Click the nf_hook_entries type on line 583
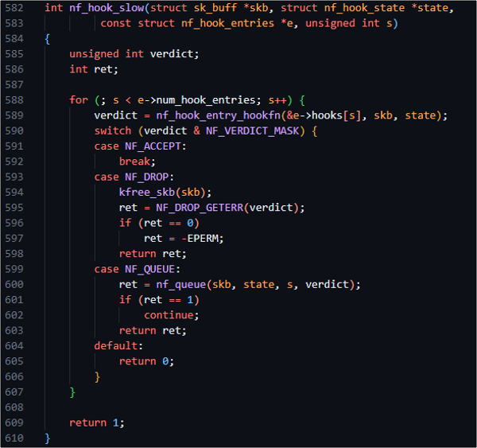Screen dimensions: 477x448 coord(227,23)
